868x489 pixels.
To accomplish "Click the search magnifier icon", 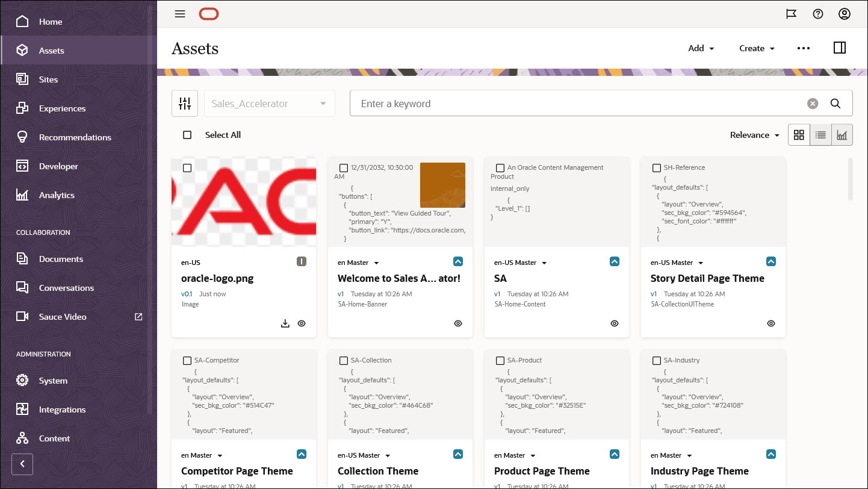I will [x=835, y=103].
